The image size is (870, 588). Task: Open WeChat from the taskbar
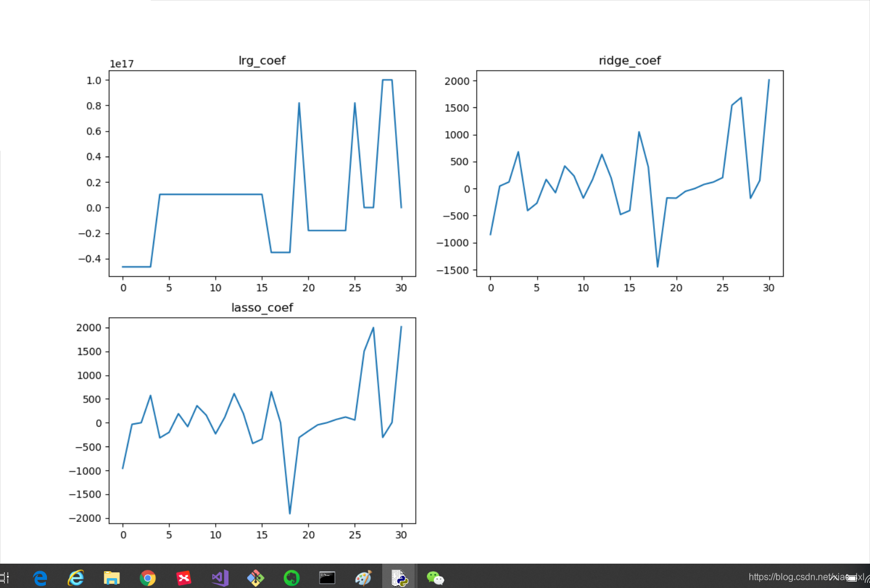(435, 578)
